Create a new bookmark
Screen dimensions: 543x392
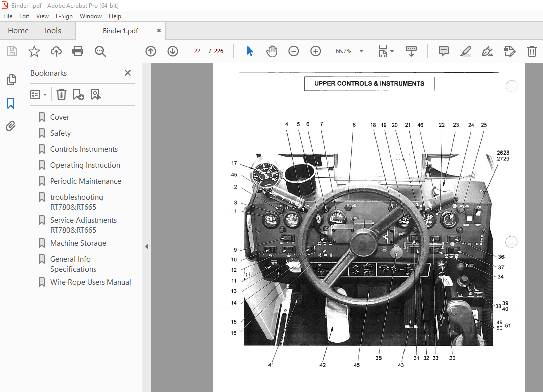[x=77, y=94]
